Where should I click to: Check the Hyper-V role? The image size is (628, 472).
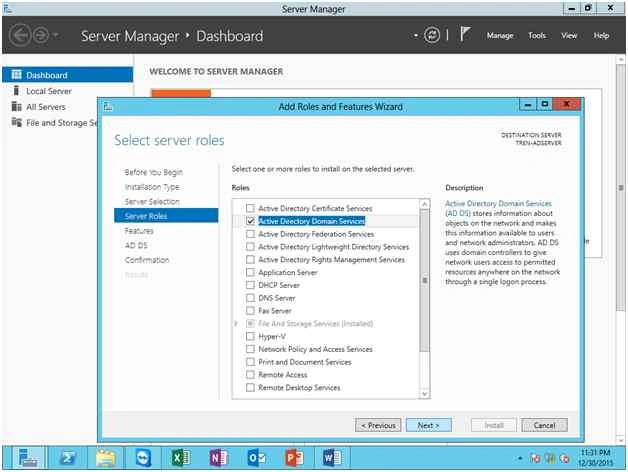[x=250, y=337]
